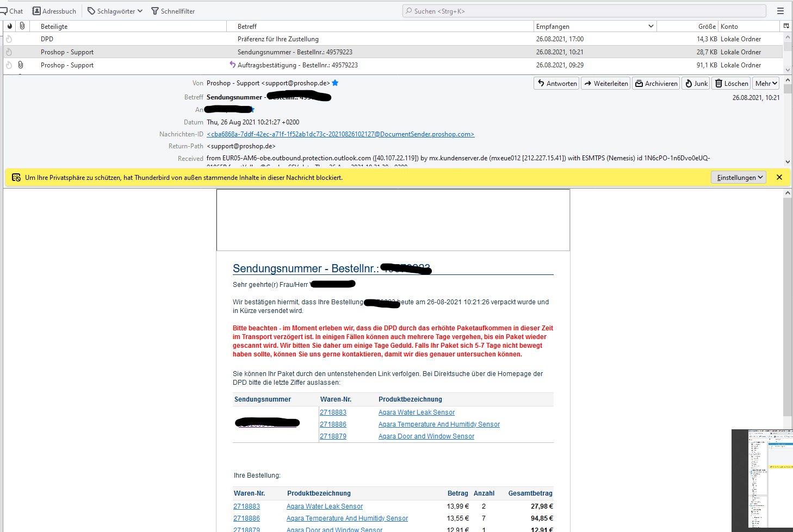Toggle the Schnellfilter bar
Image resolution: width=793 pixels, height=532 pixels.
pos(173,11)
